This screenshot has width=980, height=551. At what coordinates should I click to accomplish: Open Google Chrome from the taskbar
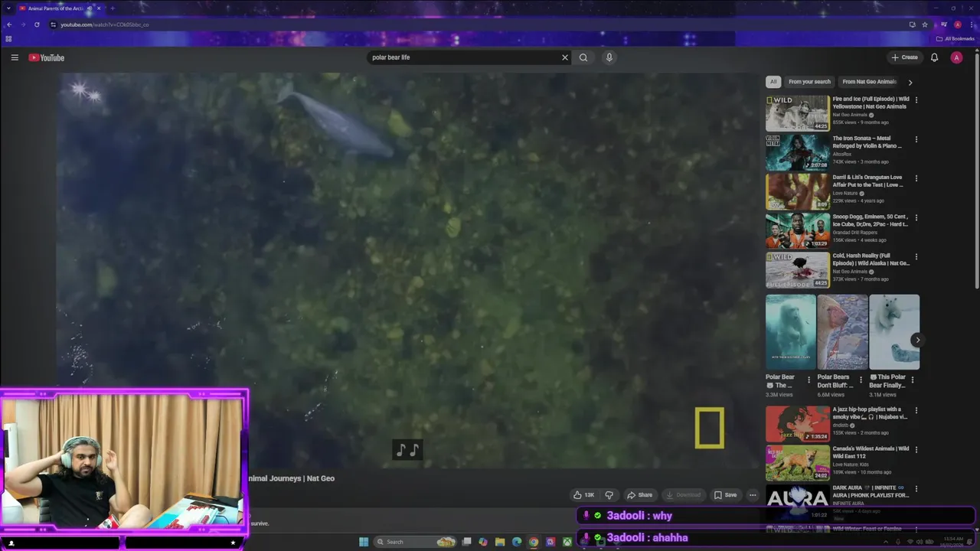(x=534, y=542)
